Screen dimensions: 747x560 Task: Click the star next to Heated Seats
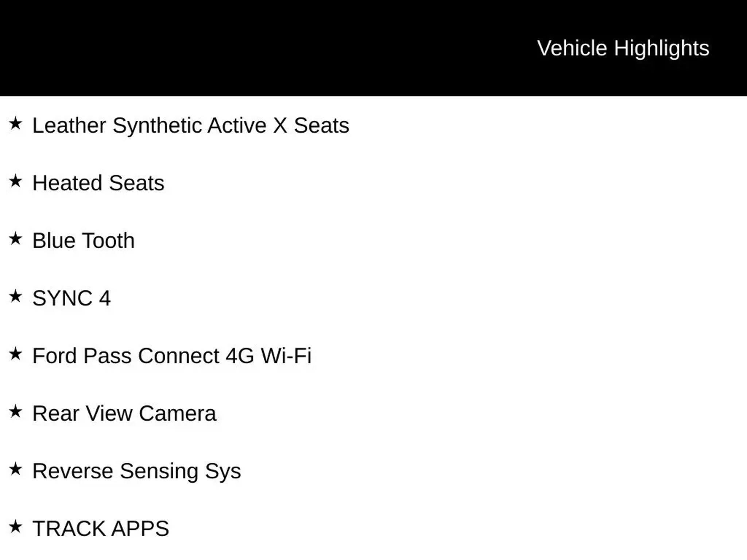tap(15, 181)
